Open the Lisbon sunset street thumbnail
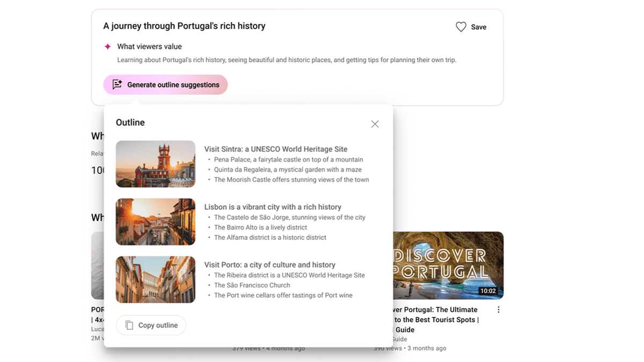This screenshot has height=362, width=644. tap(156, 222)
